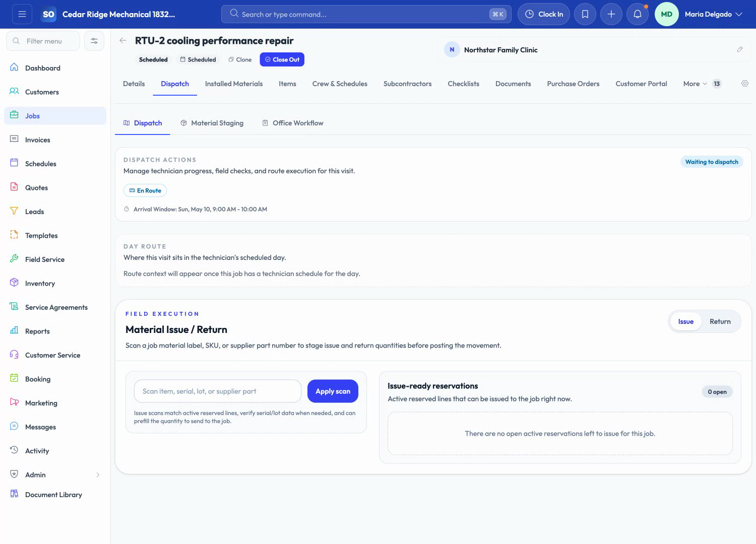Screen dimensions: 756x544
Task: Switch to the Details tab
Action: point(134,84)
